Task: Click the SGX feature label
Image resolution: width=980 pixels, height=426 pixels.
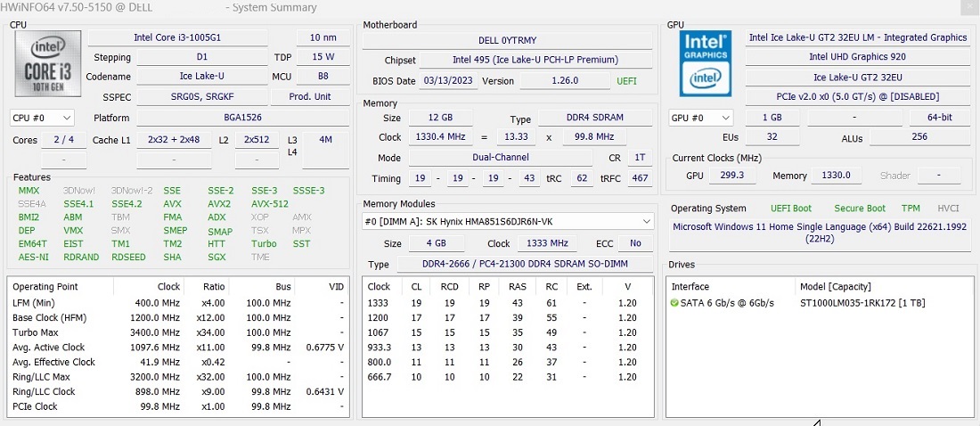Action: coord(216,257)
